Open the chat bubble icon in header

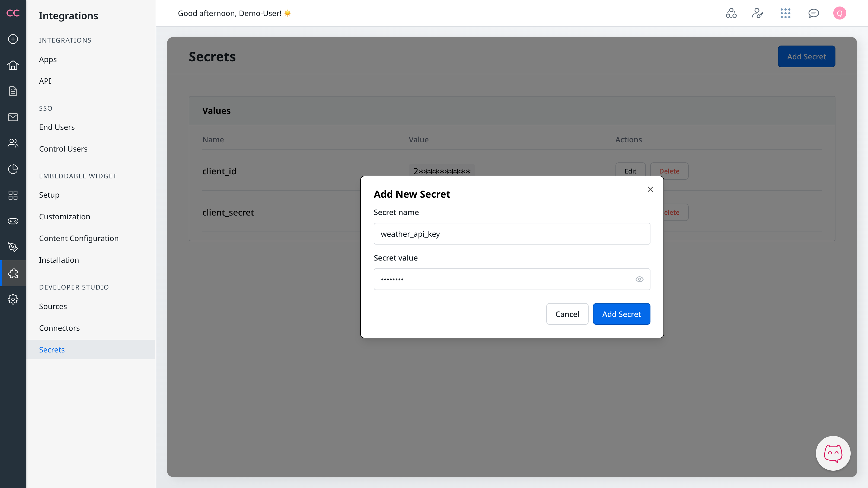click(x=813, y=13)
